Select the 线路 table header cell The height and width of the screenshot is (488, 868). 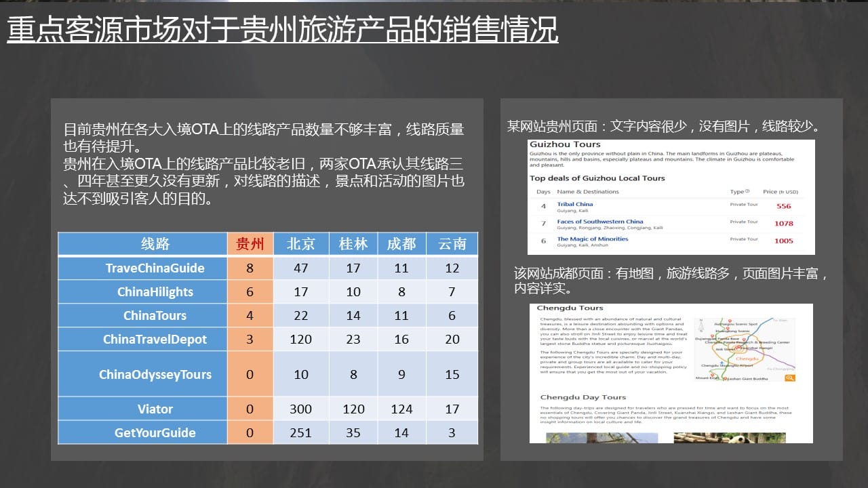(x=142, y=244)
